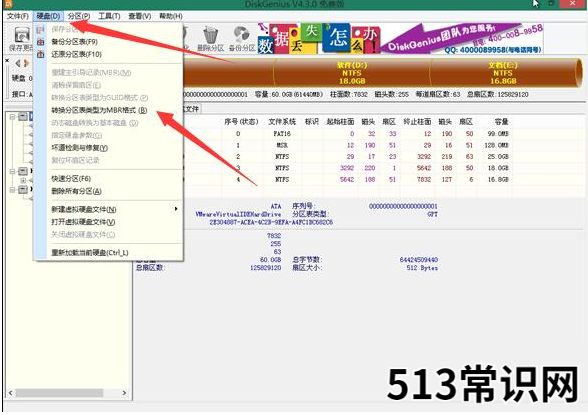
Task: Select the 文档(E:) NTFS 16.8GB partition bar
Action: (504, 73)
